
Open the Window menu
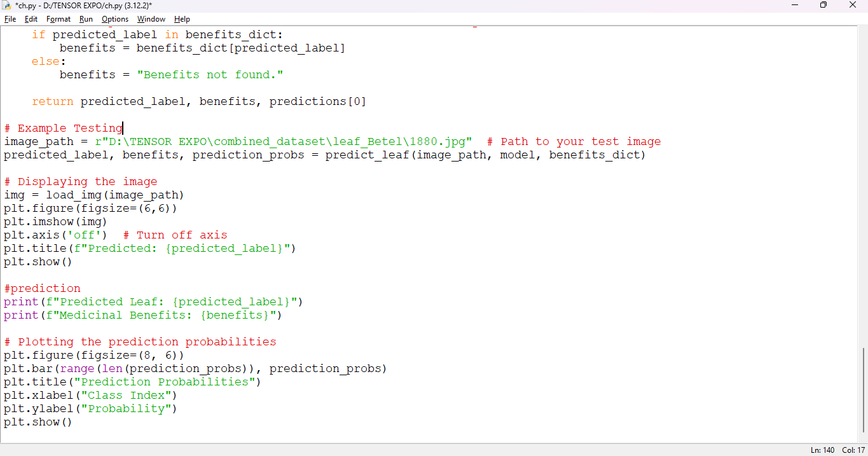click(151, 19)
